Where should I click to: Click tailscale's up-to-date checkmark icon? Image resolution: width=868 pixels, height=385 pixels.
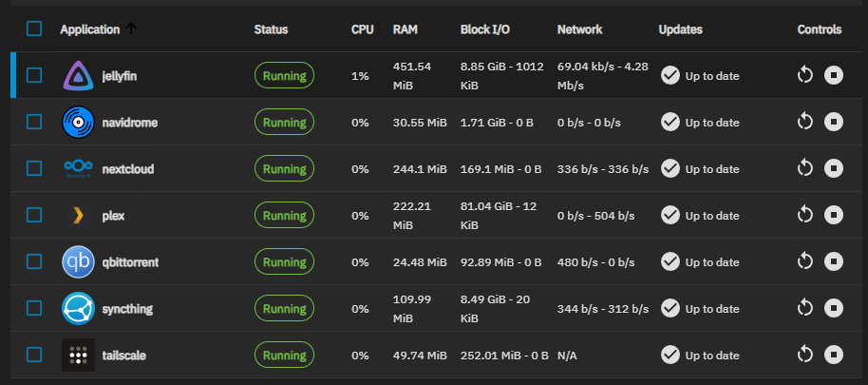(670, 355)
